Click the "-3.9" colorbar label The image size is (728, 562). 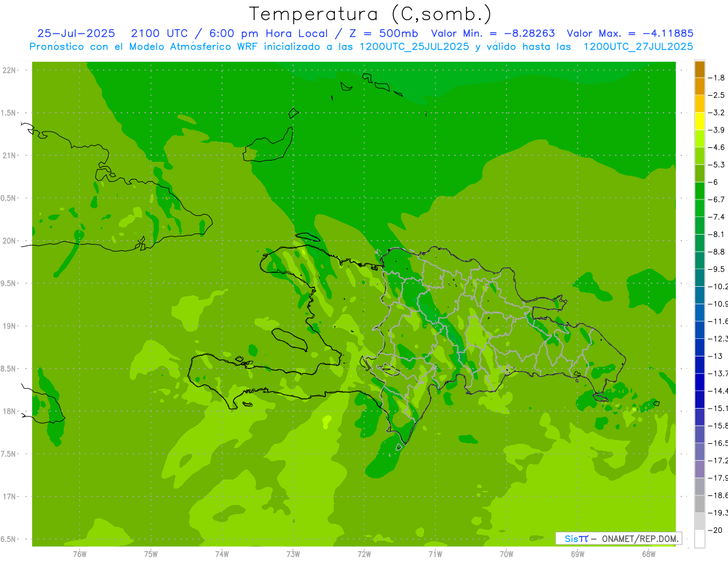pyautogui.click(x=718, y=130)
